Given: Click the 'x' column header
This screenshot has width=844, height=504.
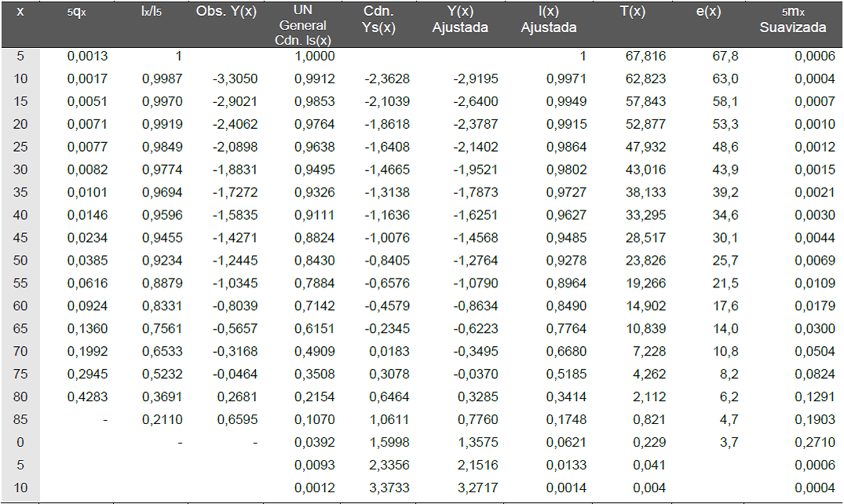Looking at the screenshot, I should [20, 11].
